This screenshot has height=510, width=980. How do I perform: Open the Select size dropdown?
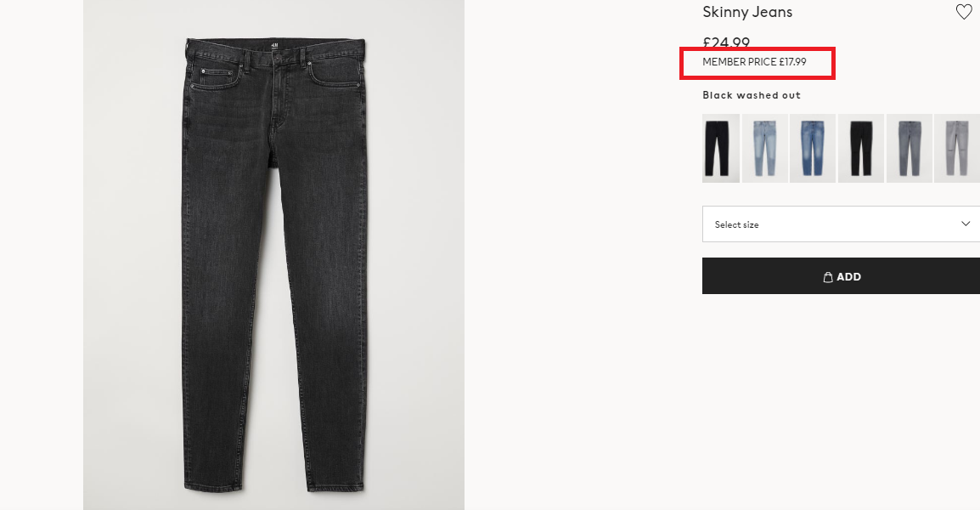[842, 224]
